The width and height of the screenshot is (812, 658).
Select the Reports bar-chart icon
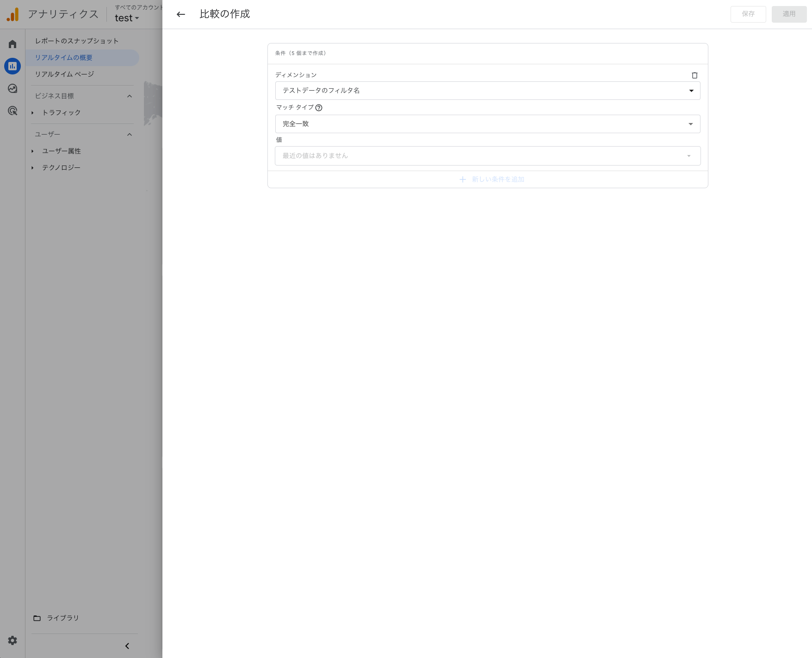pyautogui.click(x=12, y=66)
